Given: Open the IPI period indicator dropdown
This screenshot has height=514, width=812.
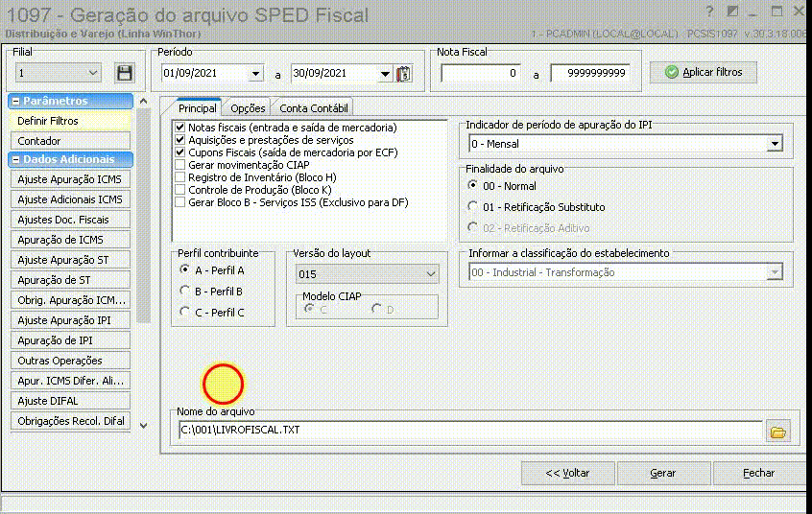Looking at the screenshot, I should coord(775,144).
